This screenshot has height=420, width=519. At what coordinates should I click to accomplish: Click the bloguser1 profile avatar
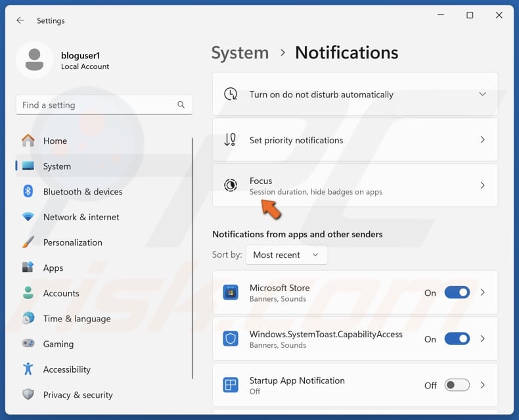click(x=34, y=60)
